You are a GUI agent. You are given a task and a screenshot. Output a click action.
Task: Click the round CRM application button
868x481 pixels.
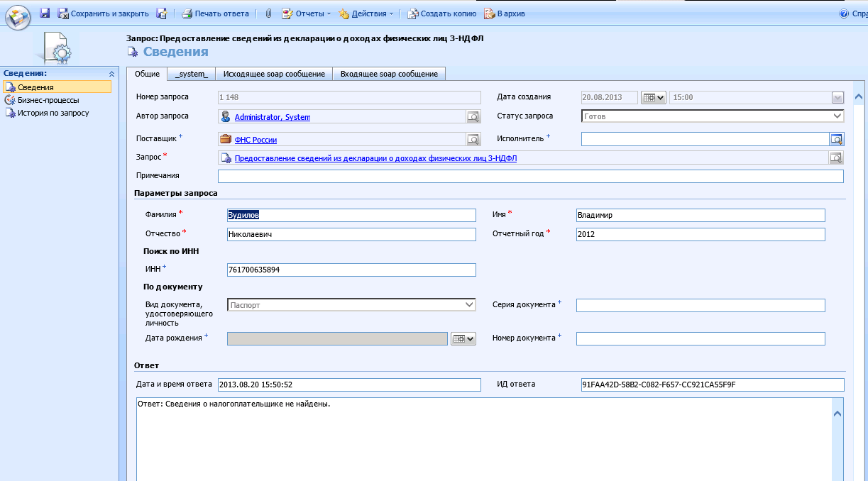click(18, 16)
